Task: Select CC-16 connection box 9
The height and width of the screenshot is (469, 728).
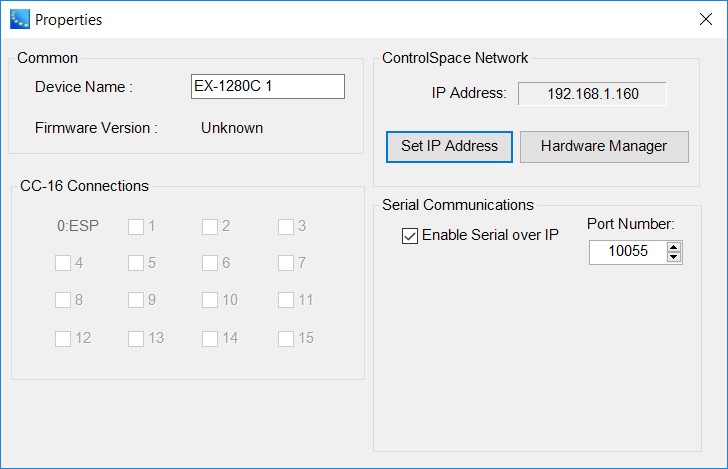Action: click(x=136, y=300)
